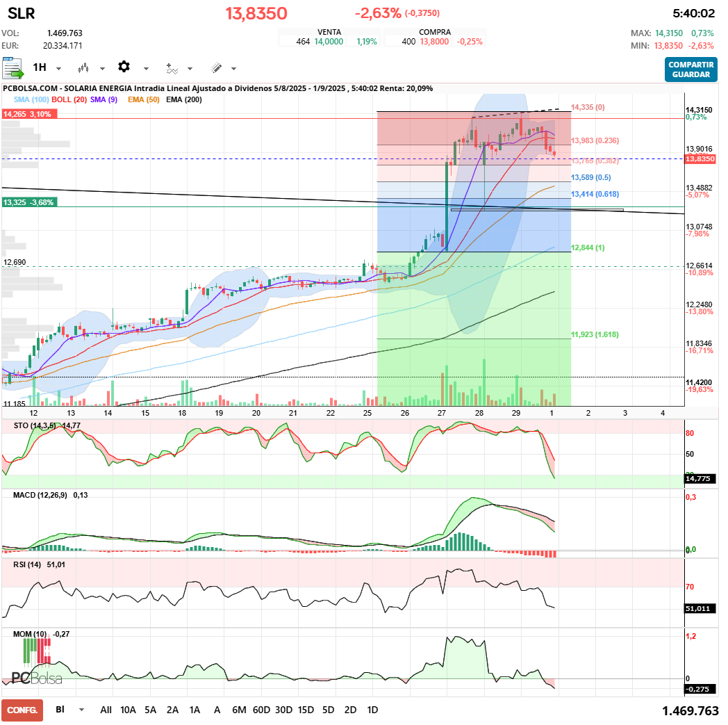
Task: Select the 2A time range
Action: pyautogui.click(x=172, y=710)
